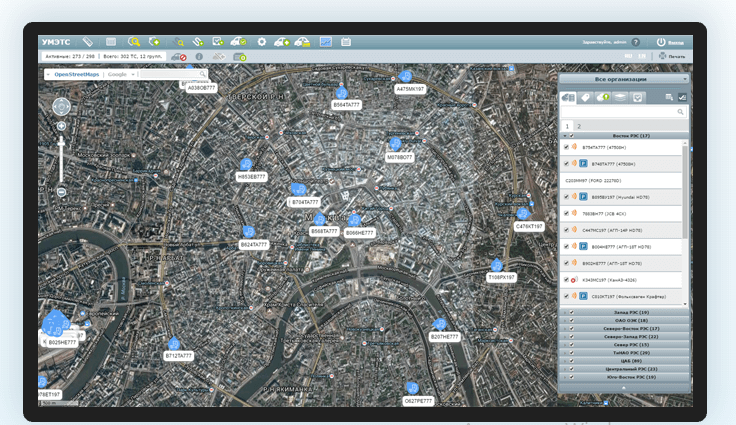This screenshot has width=736, height=425.
Task: Toggle checkbox for the Запад РЭС group
Action: coord(572,312)
